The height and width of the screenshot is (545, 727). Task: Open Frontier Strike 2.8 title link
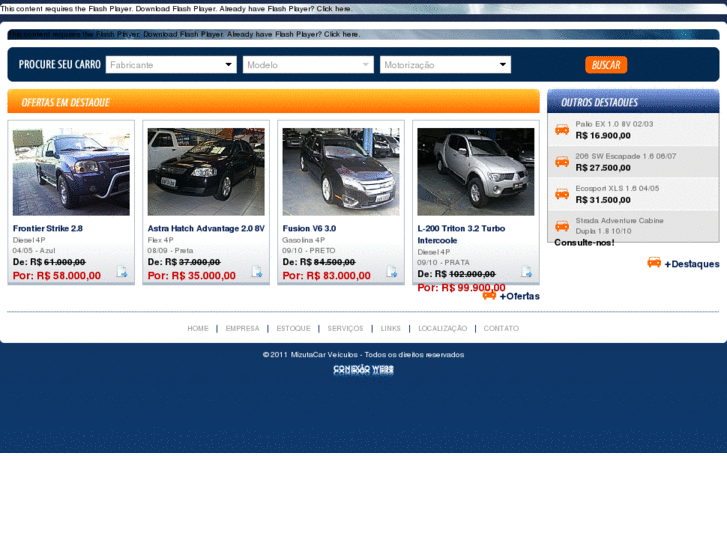tap(48, 228)
